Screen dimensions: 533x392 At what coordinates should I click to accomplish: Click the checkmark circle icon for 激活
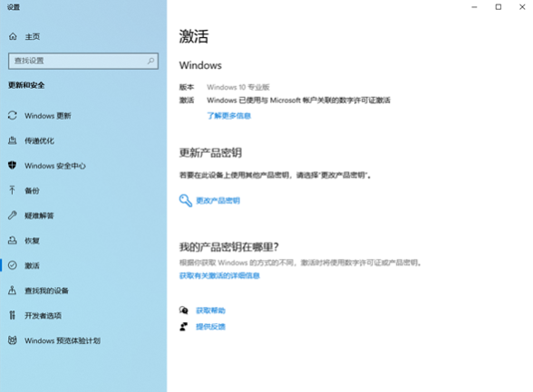pyautogui.click(x=13, y=265)
